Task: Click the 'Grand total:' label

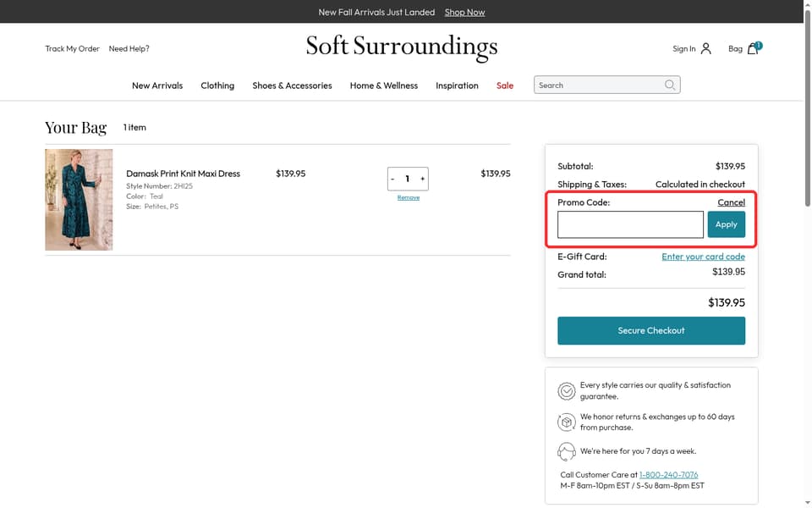Action: 582,274
